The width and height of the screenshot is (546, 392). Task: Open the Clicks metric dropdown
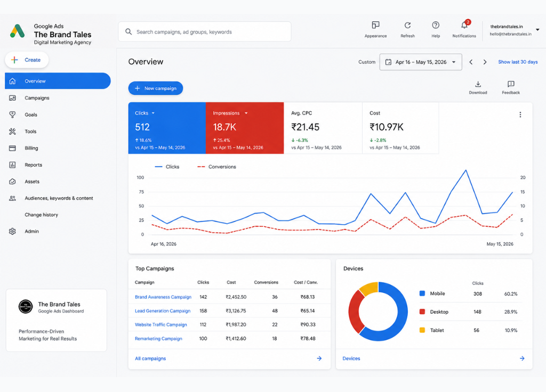153,113
